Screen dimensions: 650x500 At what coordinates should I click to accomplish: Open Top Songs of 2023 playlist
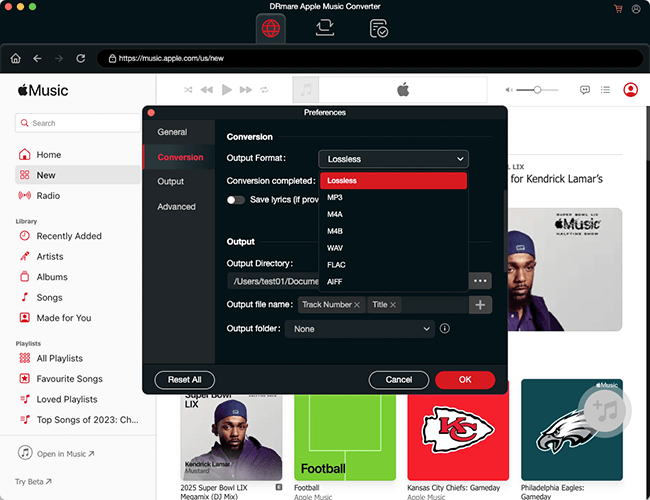pos(78,420)
